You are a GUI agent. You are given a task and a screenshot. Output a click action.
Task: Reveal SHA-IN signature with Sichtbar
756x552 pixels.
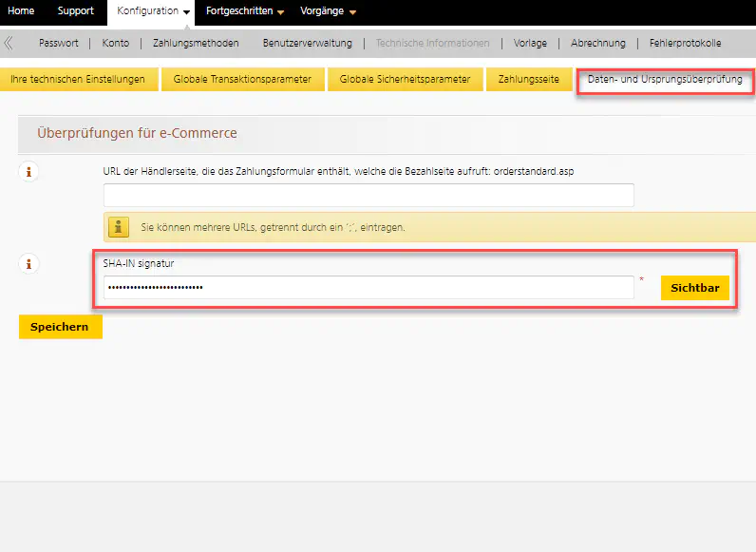[694, 287]
